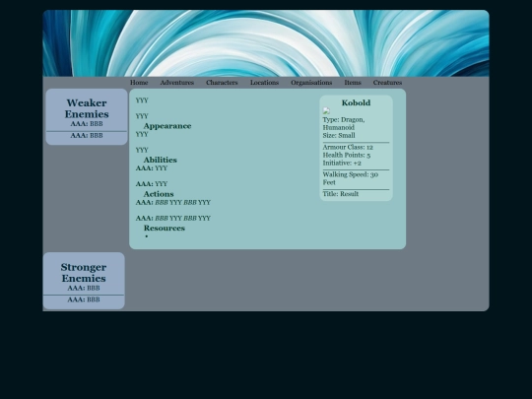Click the broken Kobold image icon
The width and height of the screenshot is (532, 399).
click(326, 111)
